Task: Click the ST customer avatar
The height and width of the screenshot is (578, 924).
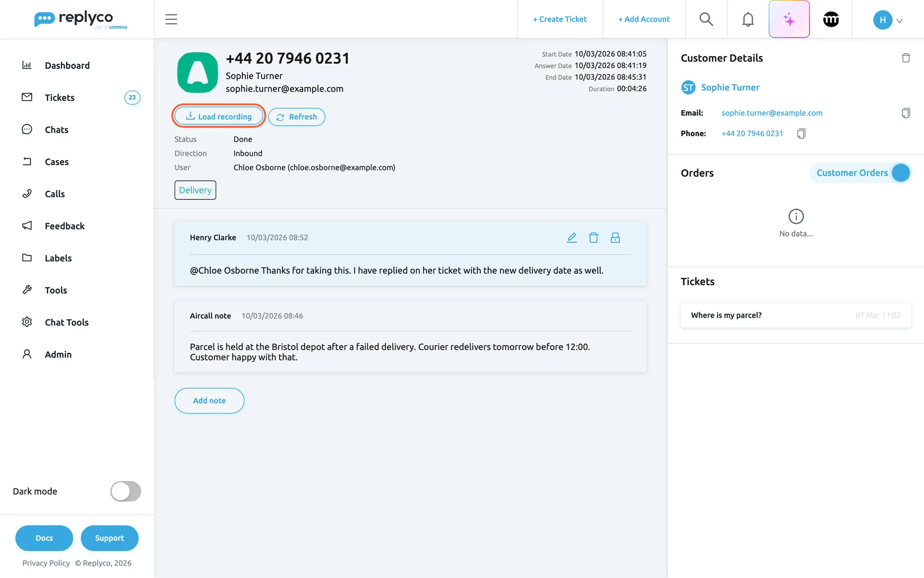Action: 688,87
